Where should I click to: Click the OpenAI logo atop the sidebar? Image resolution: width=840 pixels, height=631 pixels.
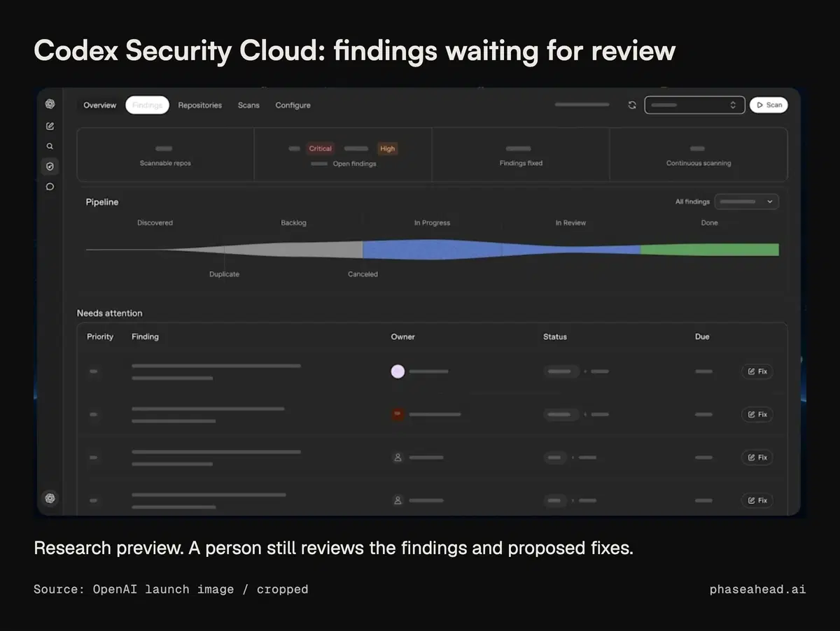click(x=50, y=104)
